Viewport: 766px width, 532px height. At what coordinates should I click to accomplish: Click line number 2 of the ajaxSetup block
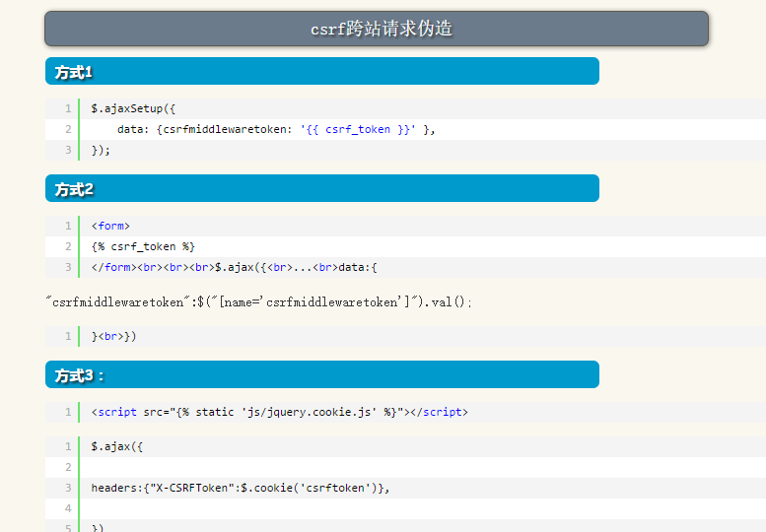[68, 129]
